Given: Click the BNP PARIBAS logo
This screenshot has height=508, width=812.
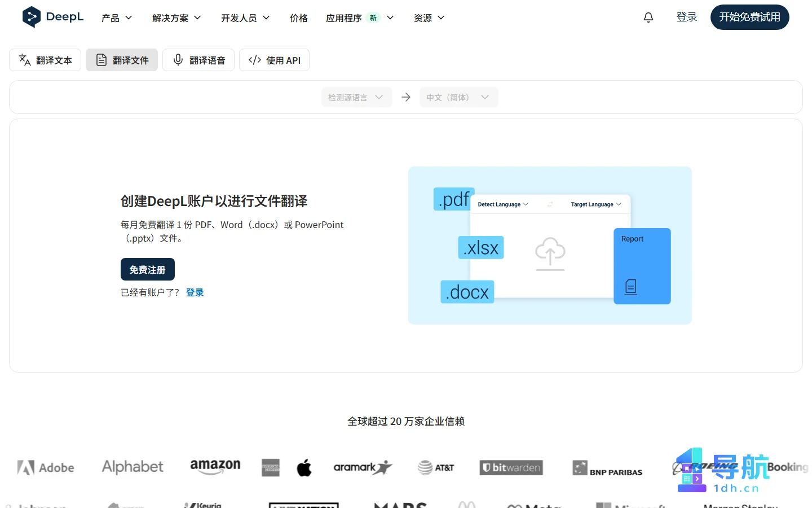Looking at the screenshot, I should (607, 468).
